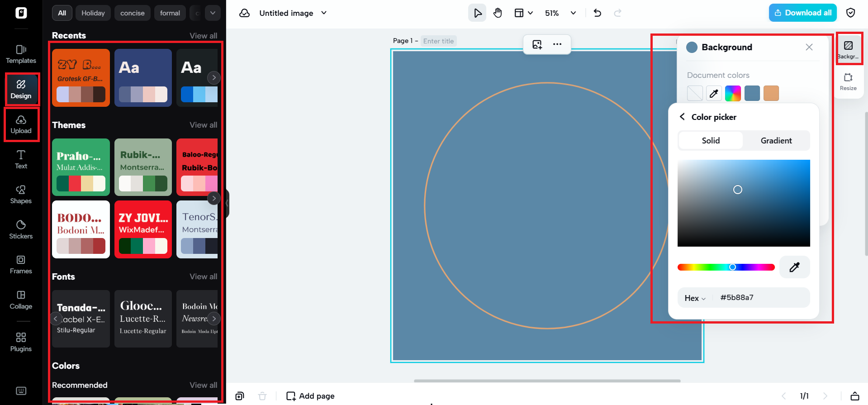The height and width of the screenshot is (405, 868).
Task: Open the Design sidebar panel
Action: (21, 90)
